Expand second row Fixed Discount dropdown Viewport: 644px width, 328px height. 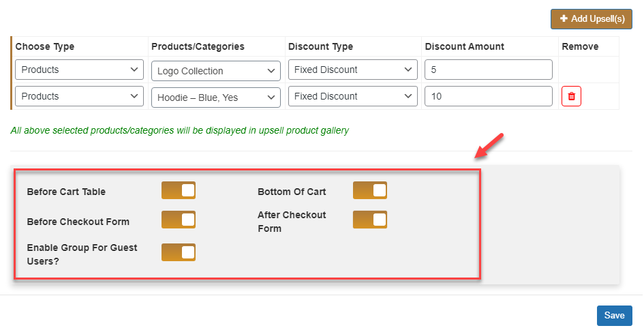[353, 96]
